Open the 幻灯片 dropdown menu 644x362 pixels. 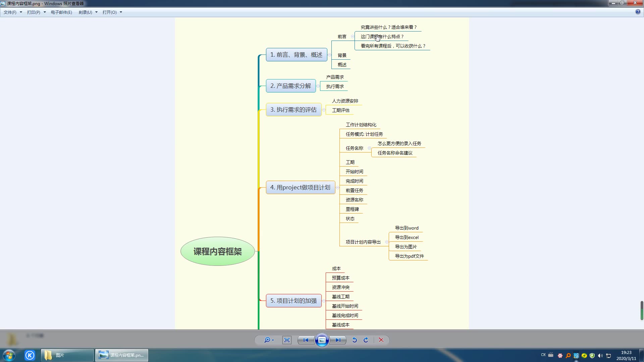point(322,340)
